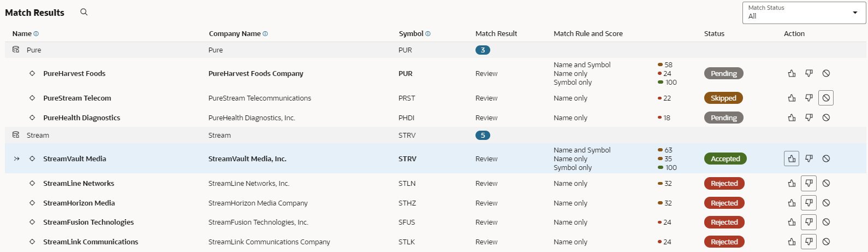Skip the StreamFusion Technologies match
The image size is (868, 252).
tap(826, 222)
